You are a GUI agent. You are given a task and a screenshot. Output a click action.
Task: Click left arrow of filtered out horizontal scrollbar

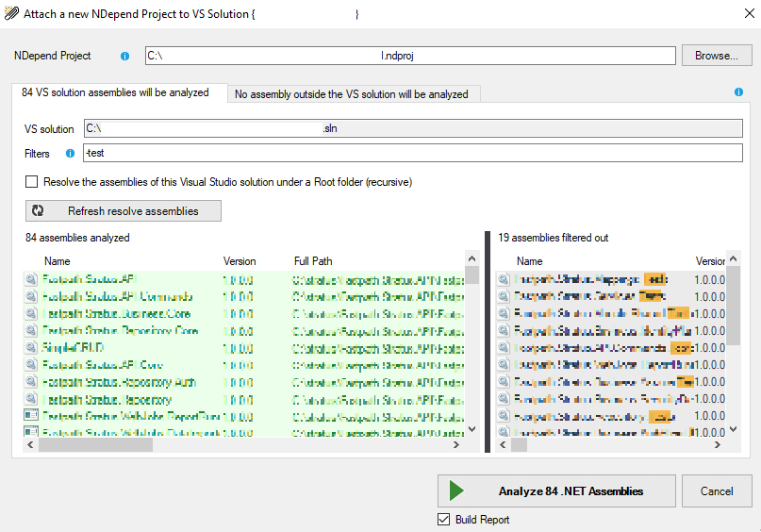click(503, 444)
